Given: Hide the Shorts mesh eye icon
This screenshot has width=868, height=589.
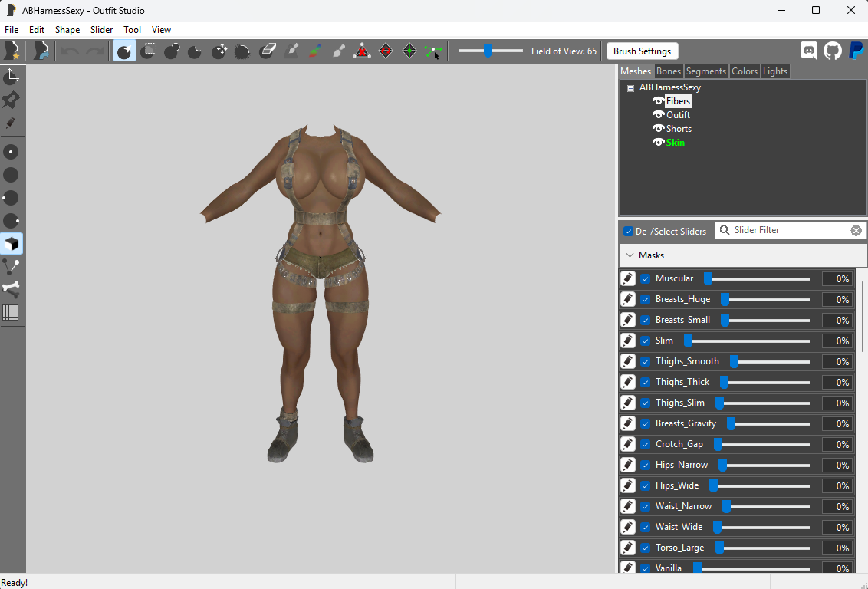Looking at the screenshot, I should tap(658, 128).
